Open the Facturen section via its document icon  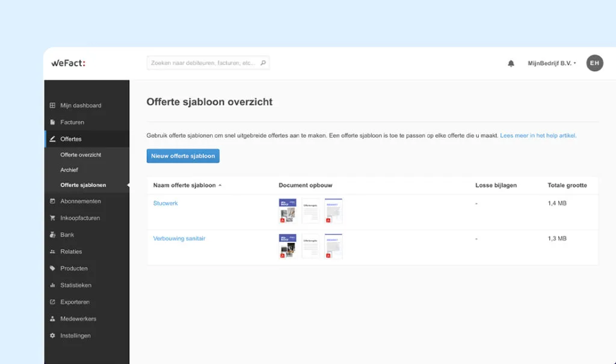pyautogui.click(x=53, y=122)
